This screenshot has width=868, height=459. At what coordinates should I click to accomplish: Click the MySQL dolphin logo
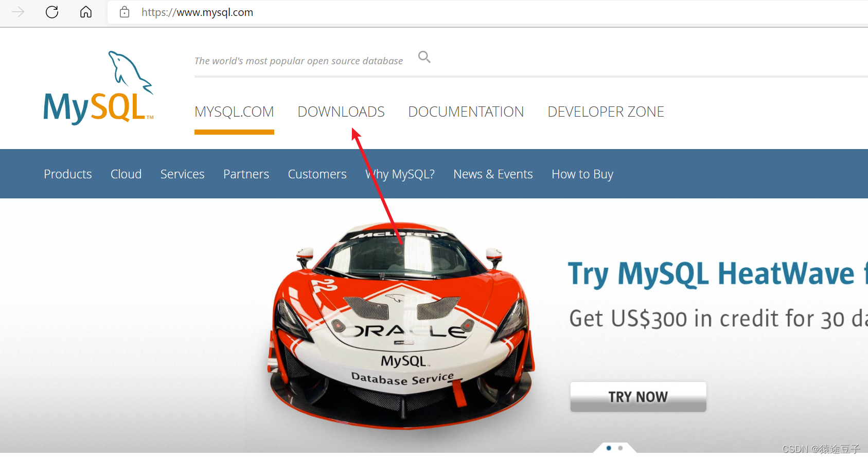(x=98, y=87)
